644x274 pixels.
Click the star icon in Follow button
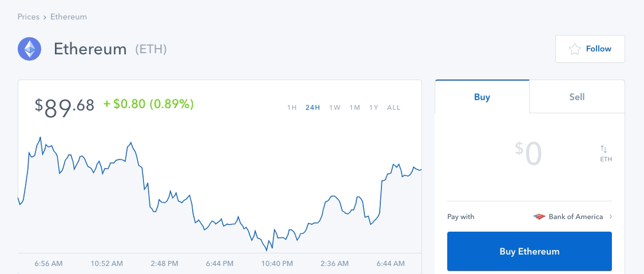click(x=575, y=49)
